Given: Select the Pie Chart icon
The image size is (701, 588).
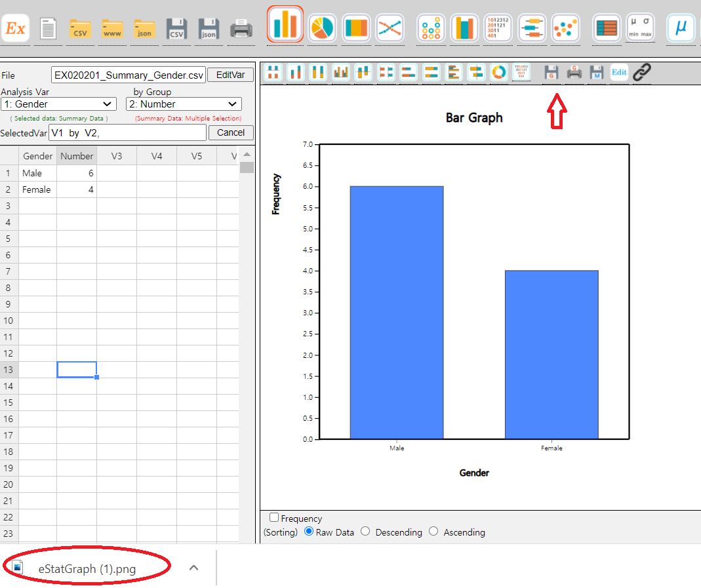Looking at the screenshot, I should (323, 28).
